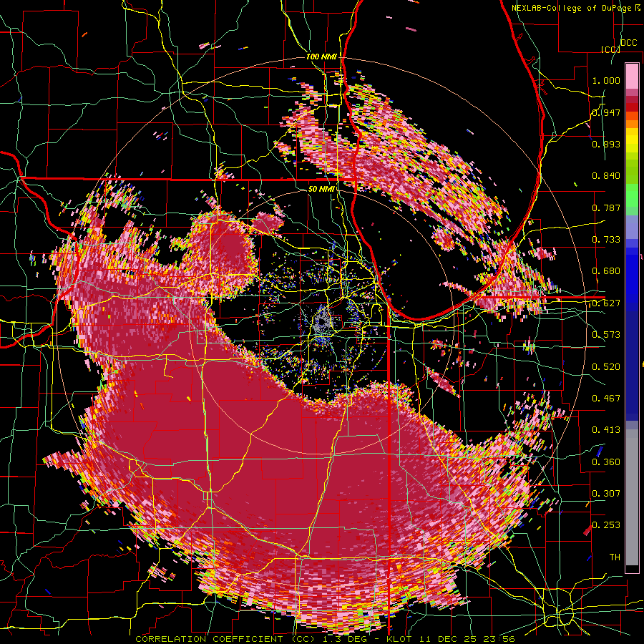Click the 0.893 scale value

[606, 144]
